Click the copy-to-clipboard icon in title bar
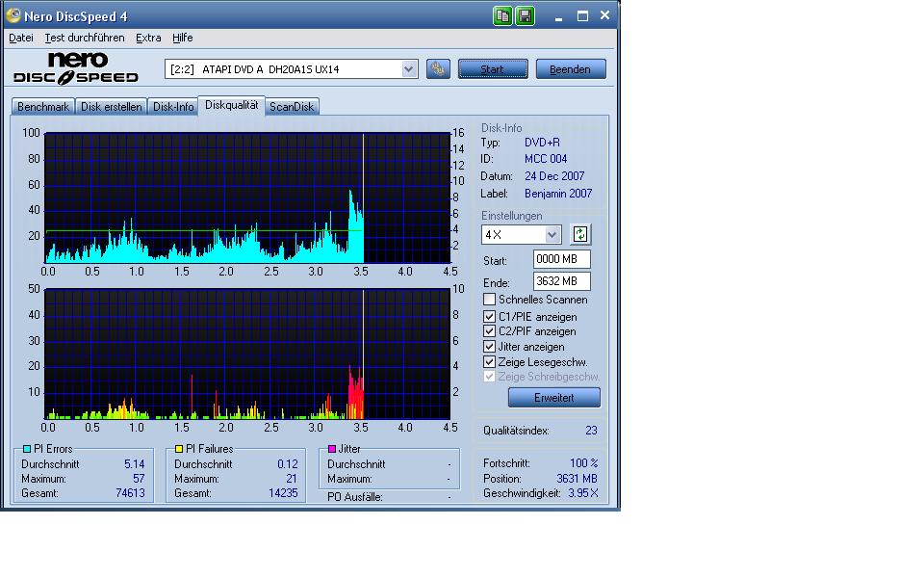 click(502, 15)
